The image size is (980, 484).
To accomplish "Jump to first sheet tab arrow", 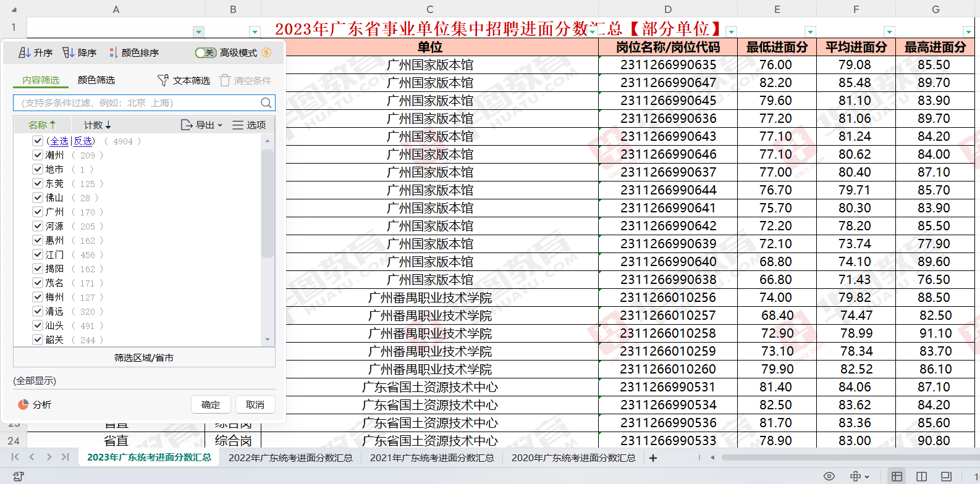I will [x=15, y=457].
